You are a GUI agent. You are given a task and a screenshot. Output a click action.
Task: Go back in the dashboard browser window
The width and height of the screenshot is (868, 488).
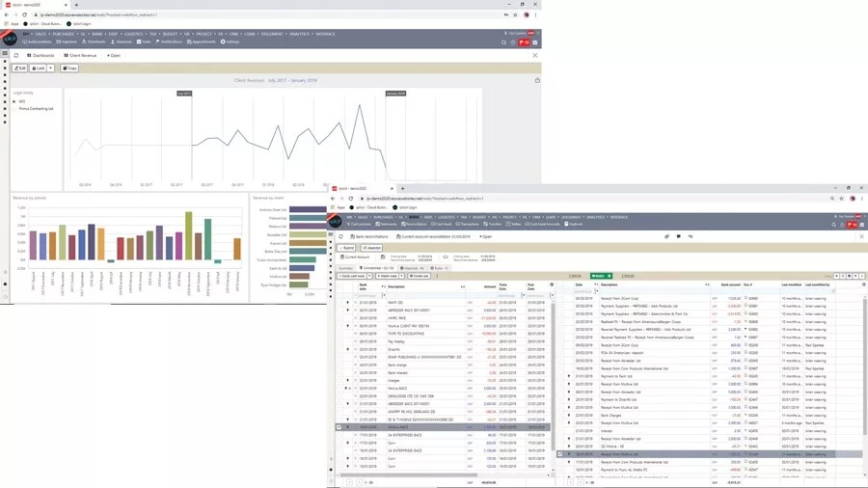click(6, 14)
